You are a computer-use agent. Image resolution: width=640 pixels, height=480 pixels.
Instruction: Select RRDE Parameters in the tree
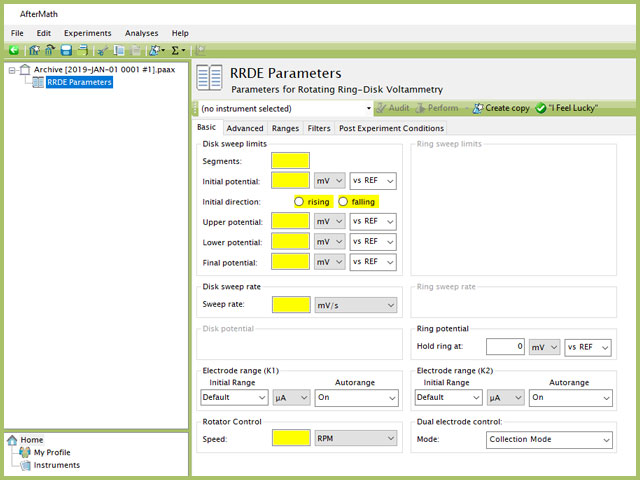point(79,82)
